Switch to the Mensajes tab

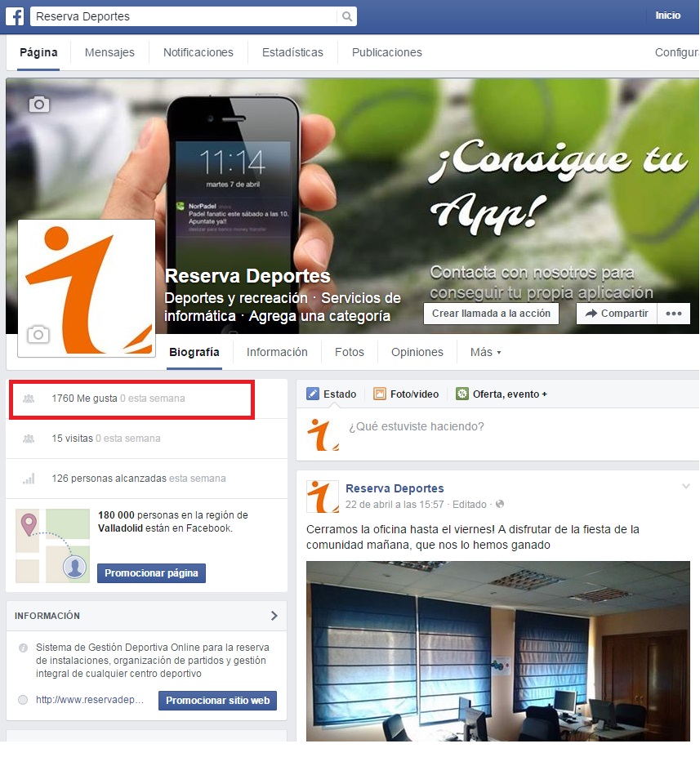109,51
